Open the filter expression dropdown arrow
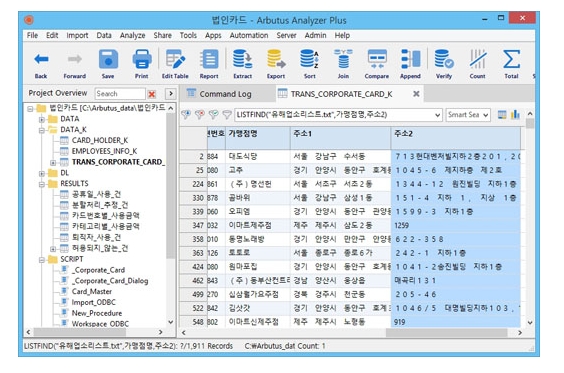This screenshot has width=564, height=373. click(x=437, y=115)
